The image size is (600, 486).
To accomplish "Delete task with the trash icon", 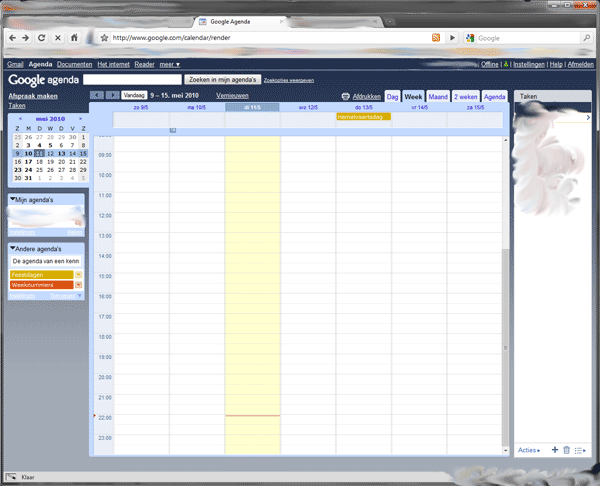I will coord(567,450).
